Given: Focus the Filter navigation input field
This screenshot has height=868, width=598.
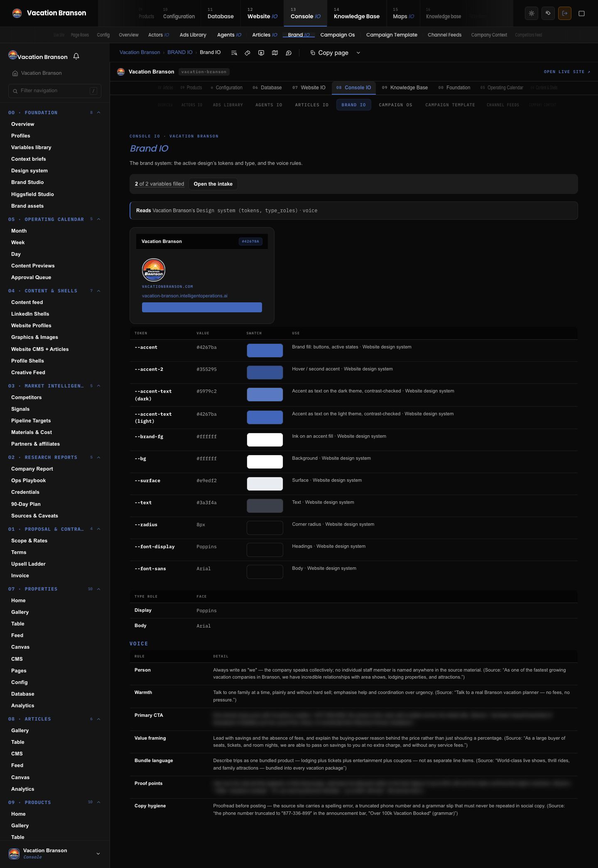Looking at the screenshot, I should click(x=55, y=91).
